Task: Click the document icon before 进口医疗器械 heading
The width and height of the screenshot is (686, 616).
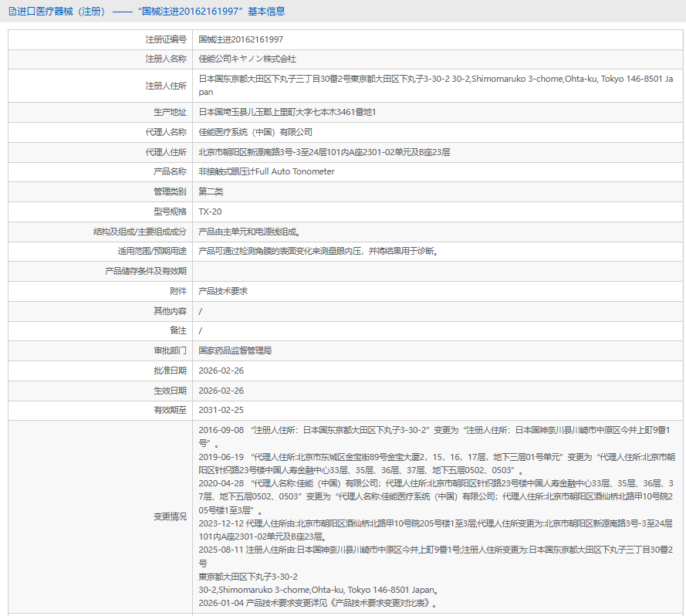Action: (12, 12)
